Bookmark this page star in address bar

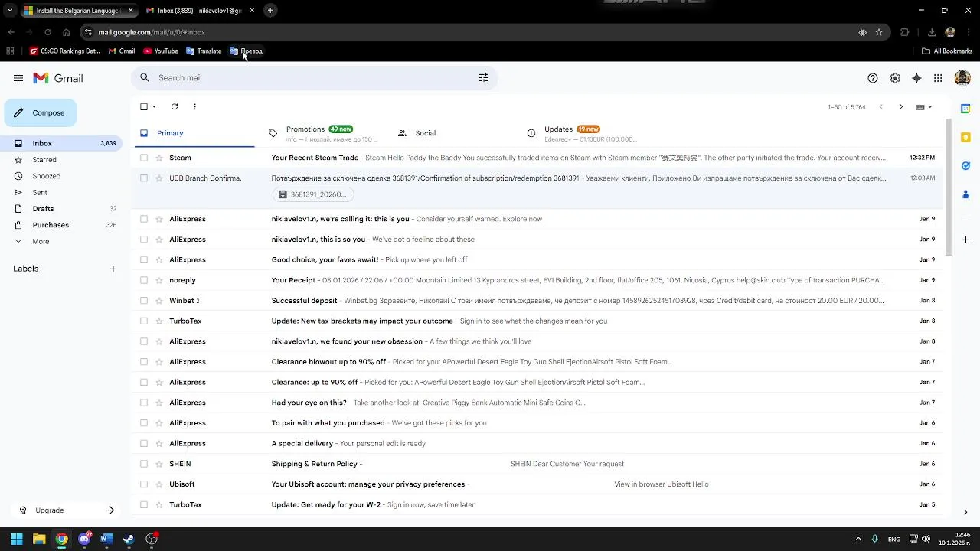click(879, 32)
